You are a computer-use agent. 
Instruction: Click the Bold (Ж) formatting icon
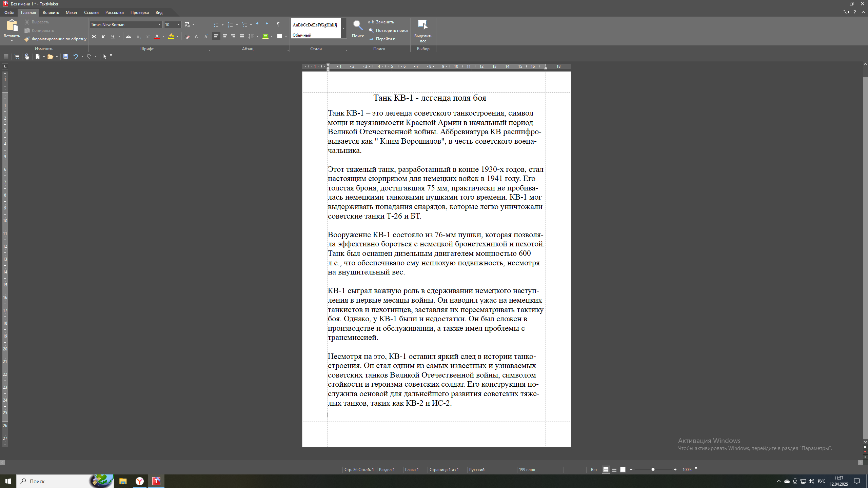click(x=94, y=37)
